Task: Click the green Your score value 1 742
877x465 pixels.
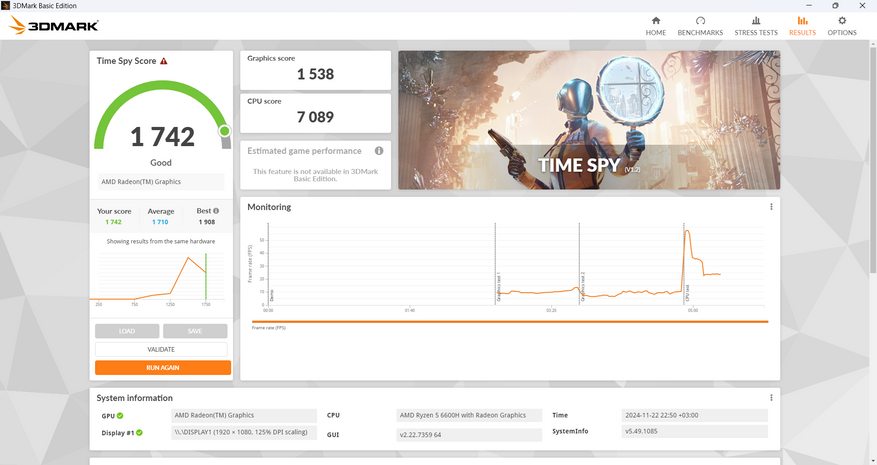Action: point(114,222)
